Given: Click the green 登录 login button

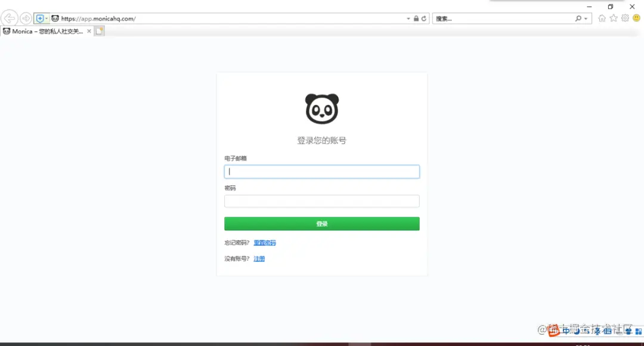Looking at the screenshot, I should click(322, 224).
